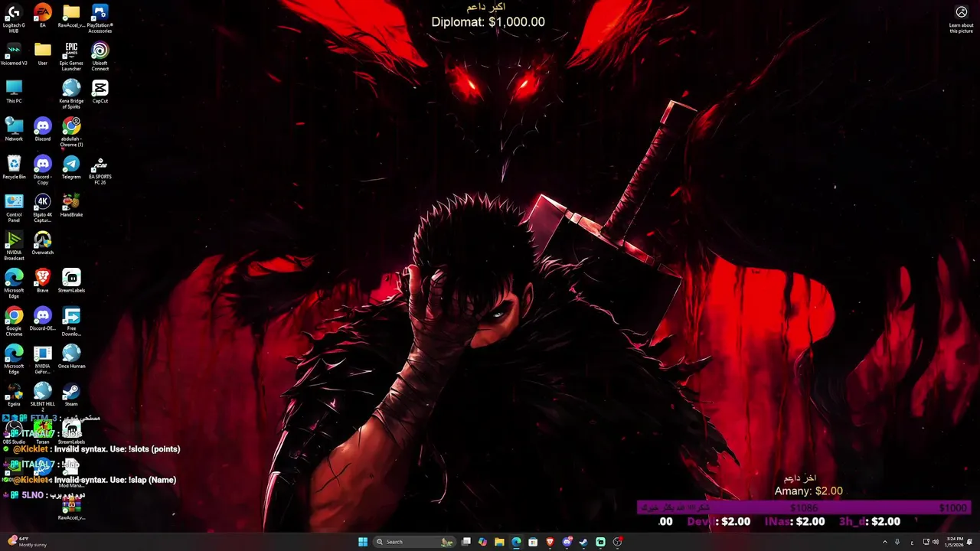Image resolution: width=980 pixels, height=551 pixels.
Task: Open the NVIDIA GeForce desktop shortcut
Action: (43, 360)
